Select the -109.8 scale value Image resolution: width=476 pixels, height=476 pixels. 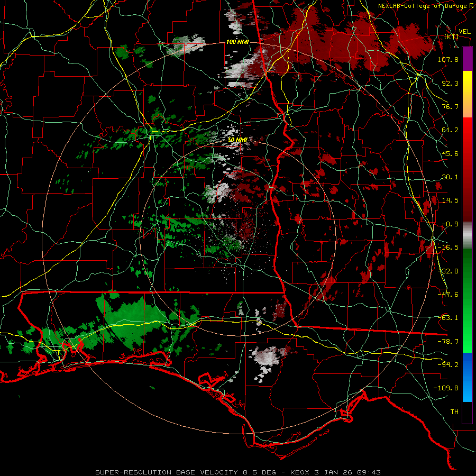446,388
